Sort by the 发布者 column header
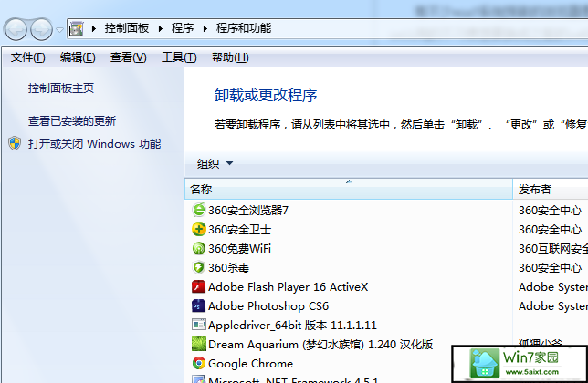This screenshot has width=588, height=383. 551,189
